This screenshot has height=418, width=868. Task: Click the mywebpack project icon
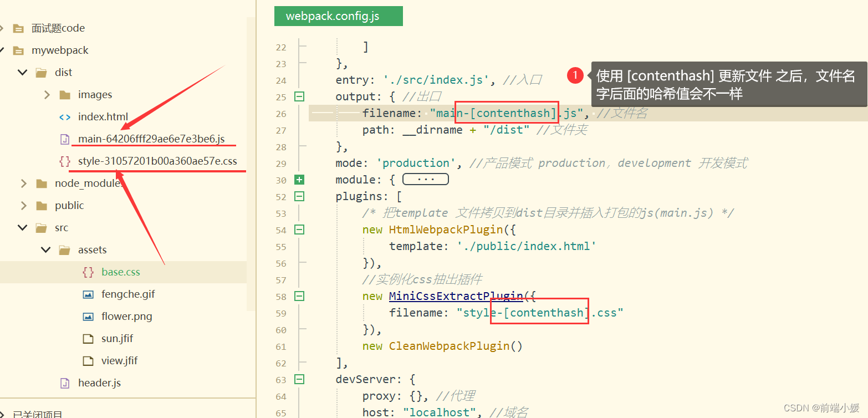[18, 50]
